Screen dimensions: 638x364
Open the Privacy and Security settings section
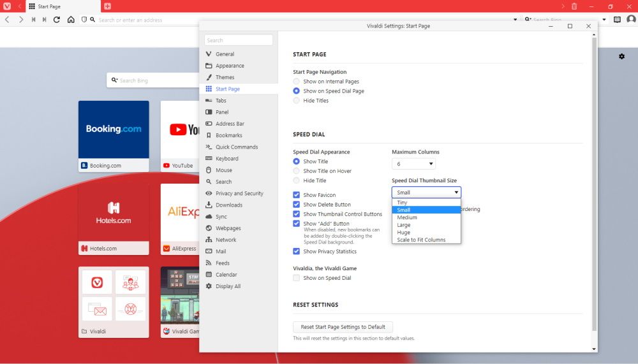[x=239, y=193]
